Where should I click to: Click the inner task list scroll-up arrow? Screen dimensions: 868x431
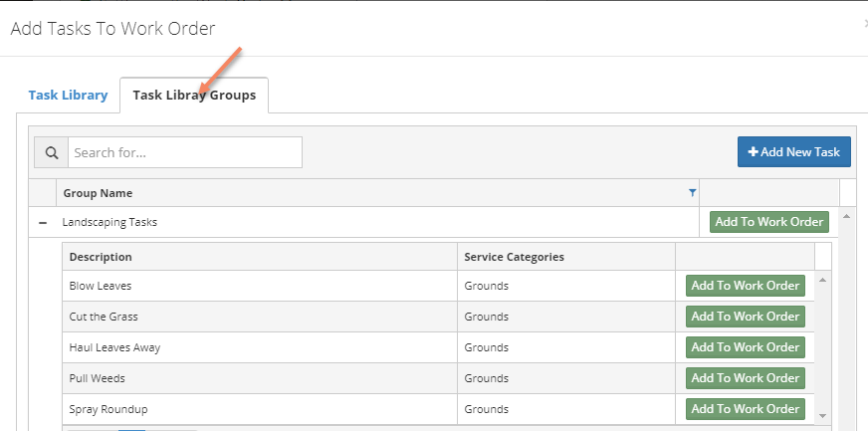pos(822,280)
